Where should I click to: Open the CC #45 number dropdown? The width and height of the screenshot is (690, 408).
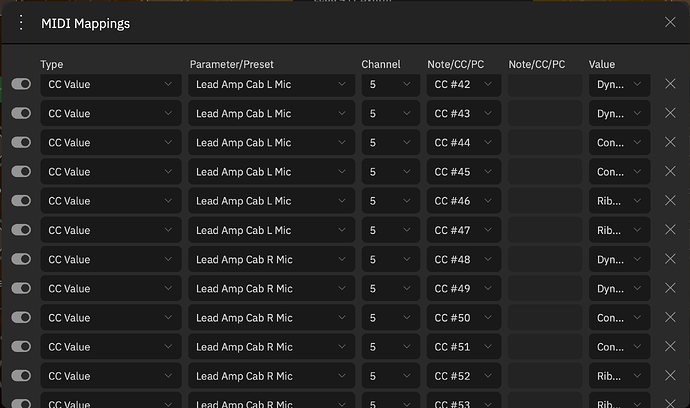click(x=464, y=171)
